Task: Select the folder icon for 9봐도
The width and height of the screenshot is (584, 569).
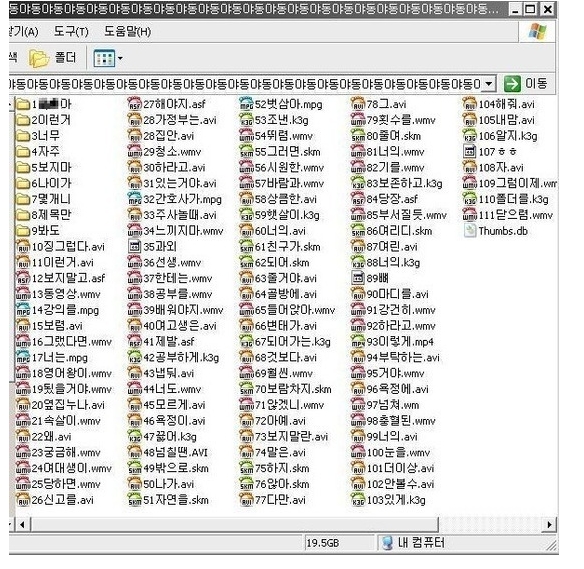Action: (23, 231)
